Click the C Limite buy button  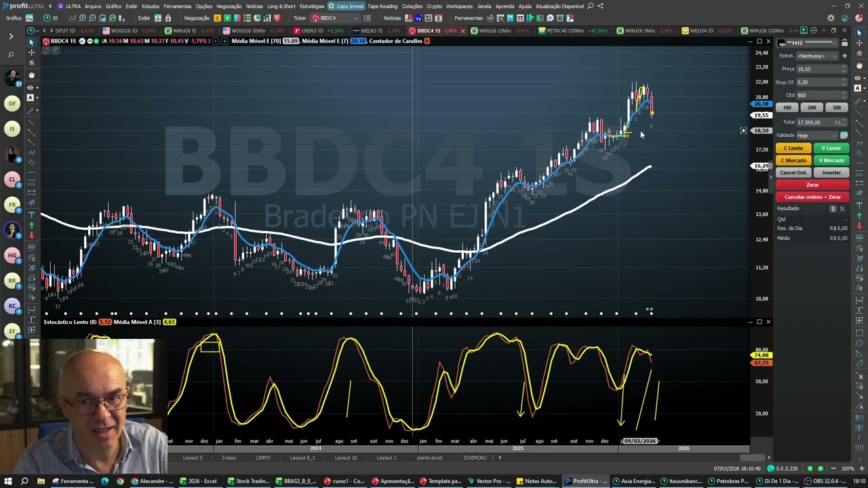tap(793, 148)
